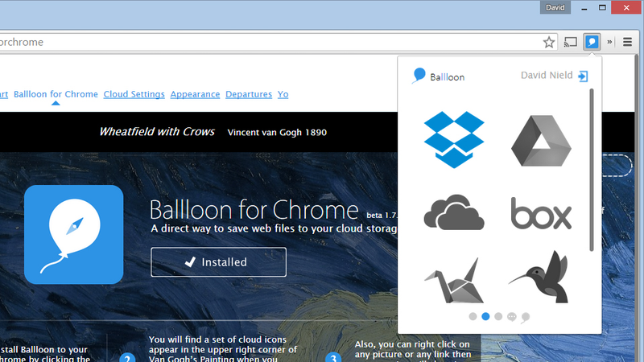This screenshot has height=362, width=644.
Task: Maximize the Chrome window
Action: (x=602, y=7)
